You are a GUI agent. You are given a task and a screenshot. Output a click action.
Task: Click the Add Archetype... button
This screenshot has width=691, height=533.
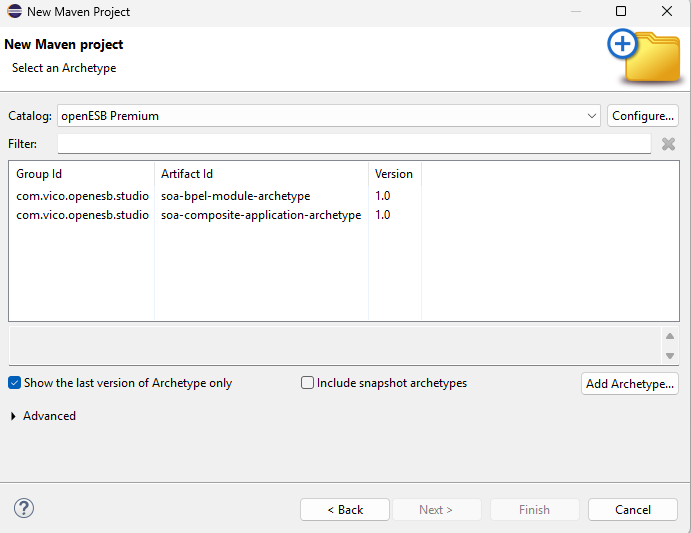click(630, 384)
